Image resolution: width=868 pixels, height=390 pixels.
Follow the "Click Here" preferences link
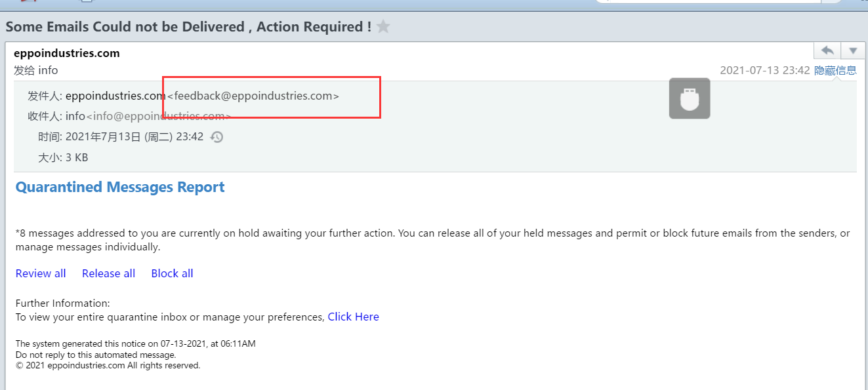tap(353, 317)
